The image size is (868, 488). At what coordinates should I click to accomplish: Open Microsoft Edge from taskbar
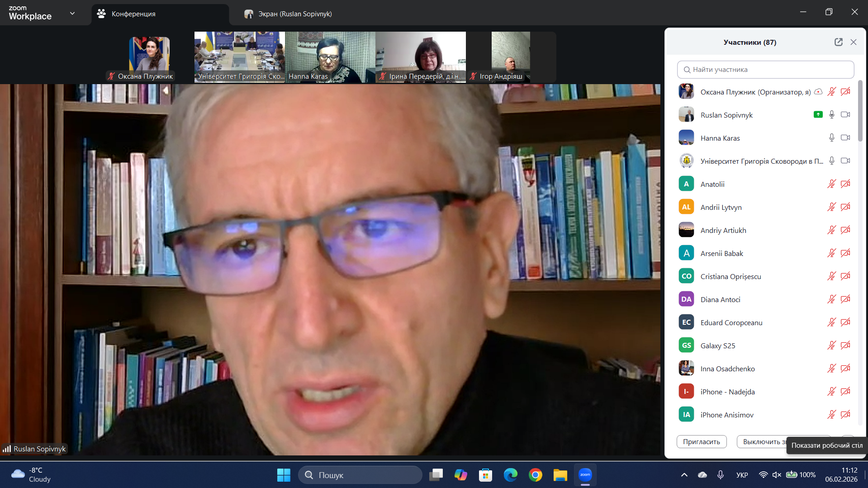pyautogui.click(x=511, y=475)
